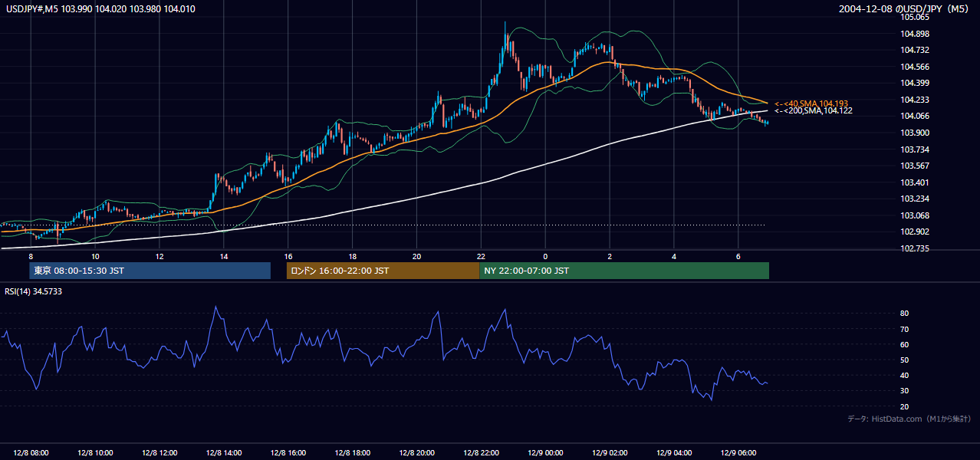Click the 12/9 06:00 date label
This screenshot has height=460, width=980.
738,452
